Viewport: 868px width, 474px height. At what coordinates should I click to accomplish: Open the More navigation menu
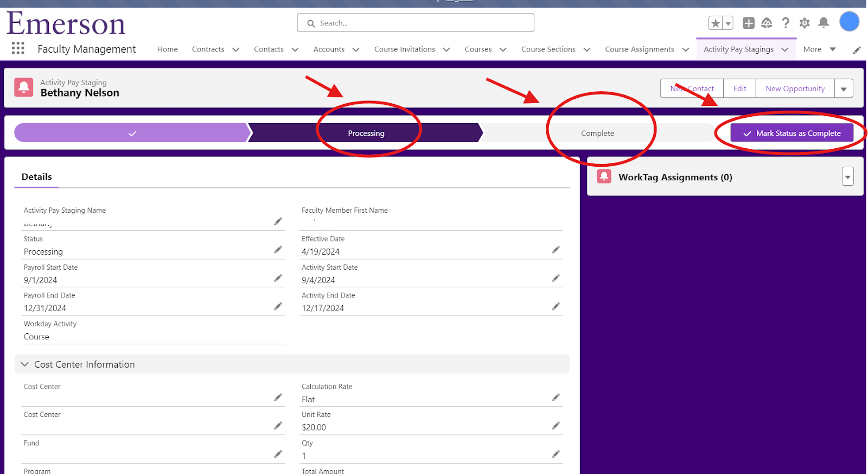pos(819,49)
